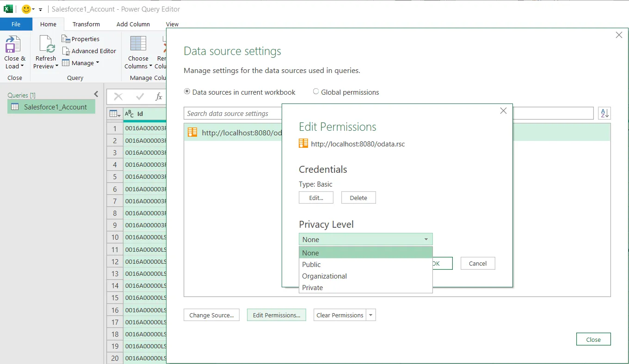
Task: Click the sort icon beside the search box
Action: (604, 113)
